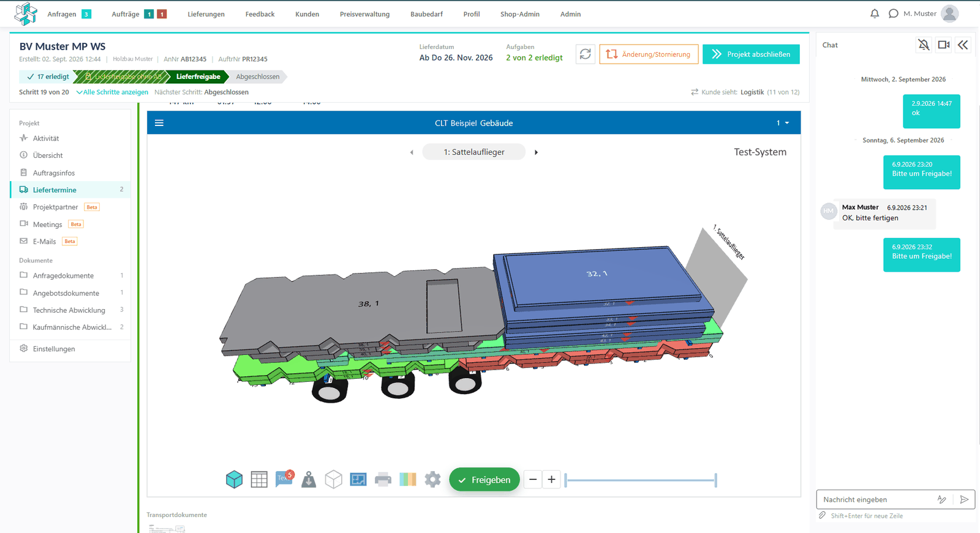Viewport: 980px width, 533px height.
Task: Send the chat message arrow
Action: [x=964, y=499]
